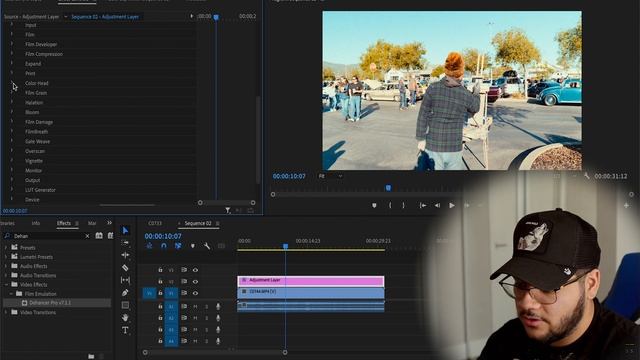The image size is (640, 360).
Task: Step back one frame in Program monitor
Action: pyautogui.click(x=437, y=205)
